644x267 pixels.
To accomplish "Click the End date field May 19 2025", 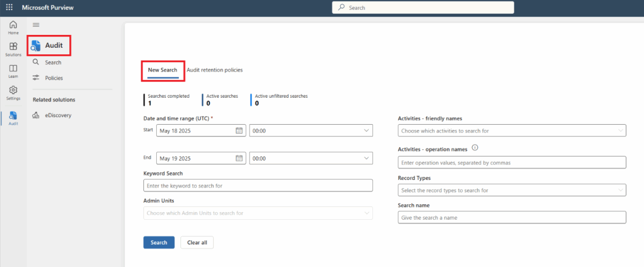I will click(x=201, y=158).
